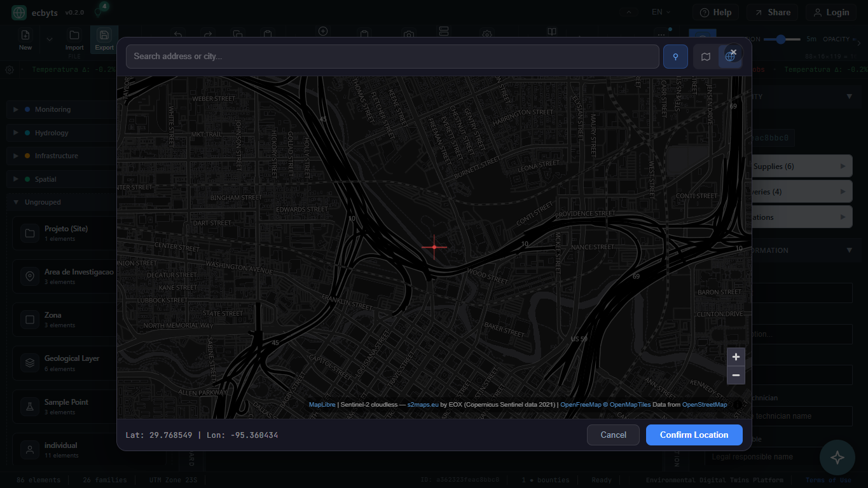Confirm the selected location
Viewport: 868px width, 488px height.
point(694,435)
